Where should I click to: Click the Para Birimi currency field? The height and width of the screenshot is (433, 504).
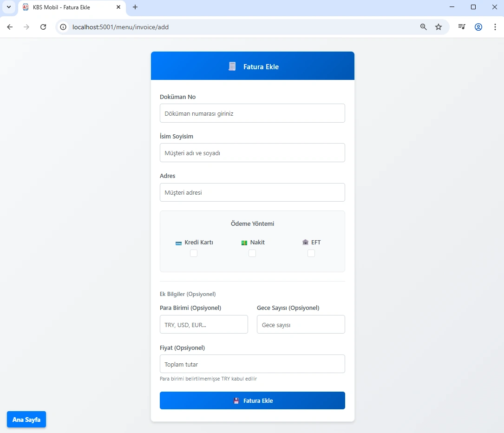click(203, 325)
